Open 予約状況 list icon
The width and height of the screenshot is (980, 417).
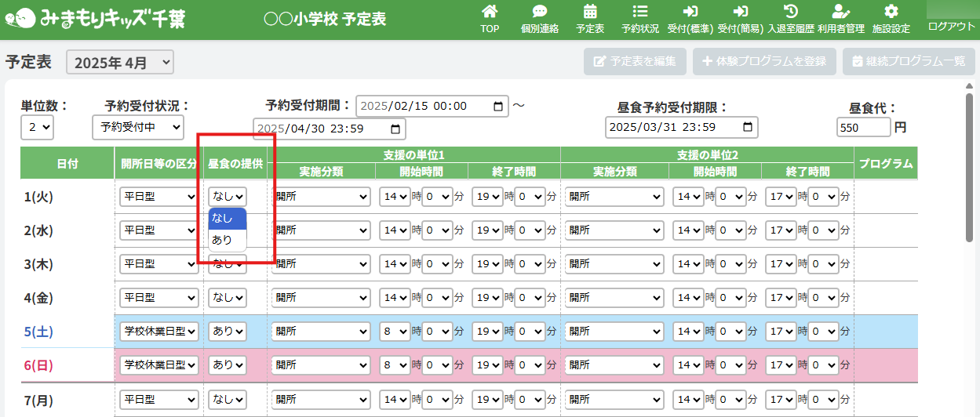pyautogui.click(x=640, y=13)
